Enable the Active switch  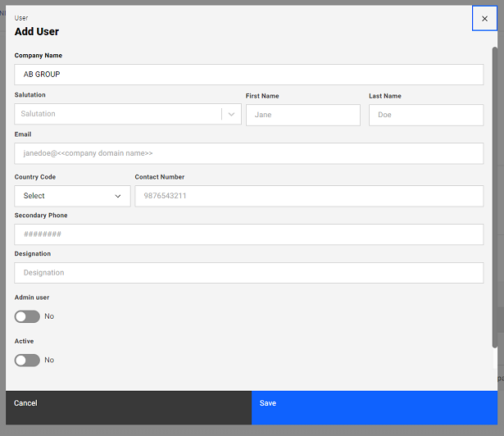click(27, 360)
